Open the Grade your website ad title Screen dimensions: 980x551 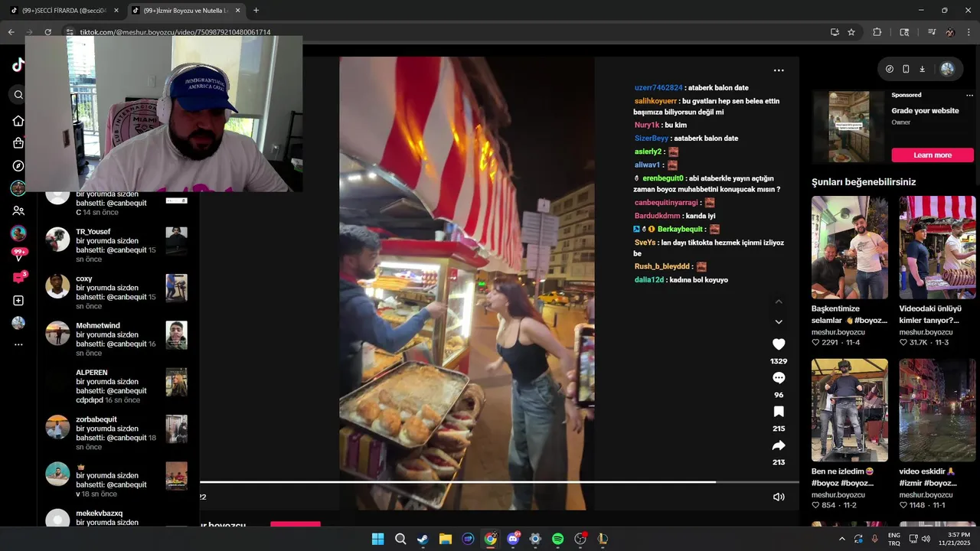[925, 111]
